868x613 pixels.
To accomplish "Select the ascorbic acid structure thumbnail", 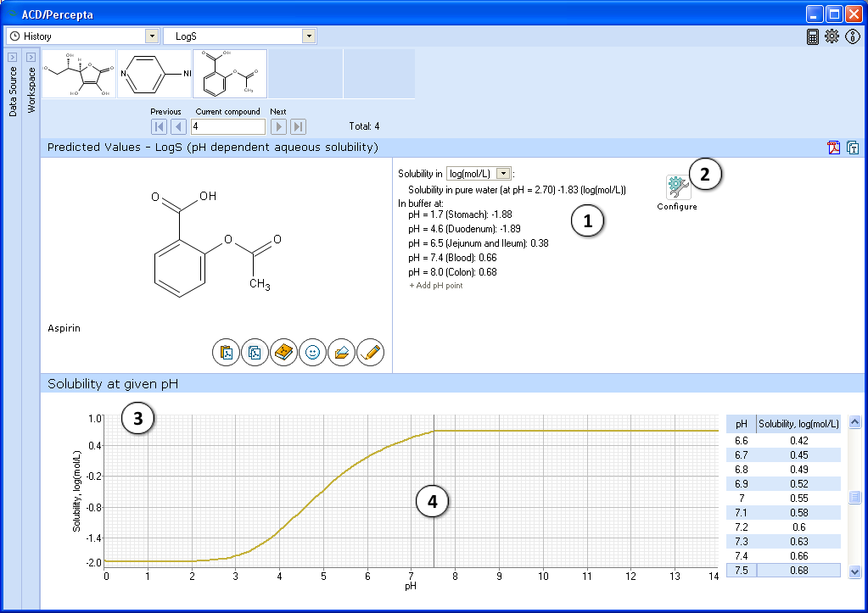I will [x=79, y=74].
